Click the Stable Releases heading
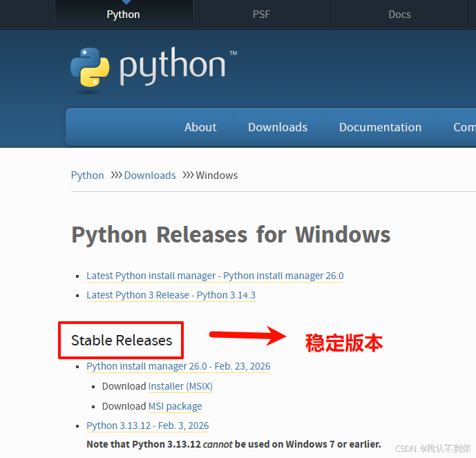The image size is (476, 458). 122,341
